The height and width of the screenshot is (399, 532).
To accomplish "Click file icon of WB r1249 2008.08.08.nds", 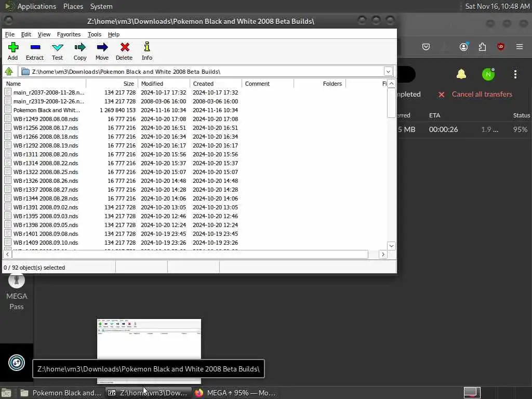I will tap(8, 119).
